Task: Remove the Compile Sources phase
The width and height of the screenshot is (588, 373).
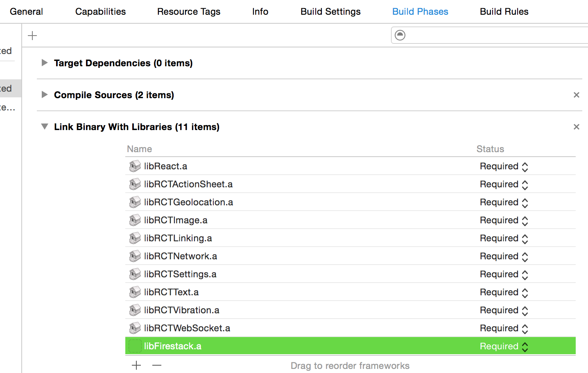Action: click(x=577, y=94)
